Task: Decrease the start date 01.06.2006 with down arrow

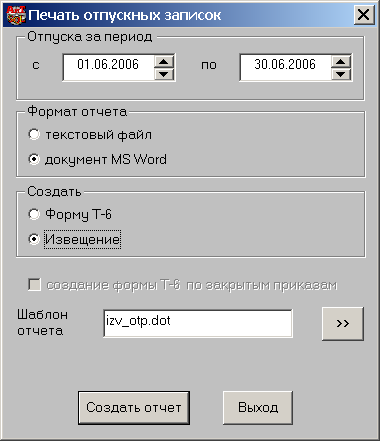Action: point(164,74)
